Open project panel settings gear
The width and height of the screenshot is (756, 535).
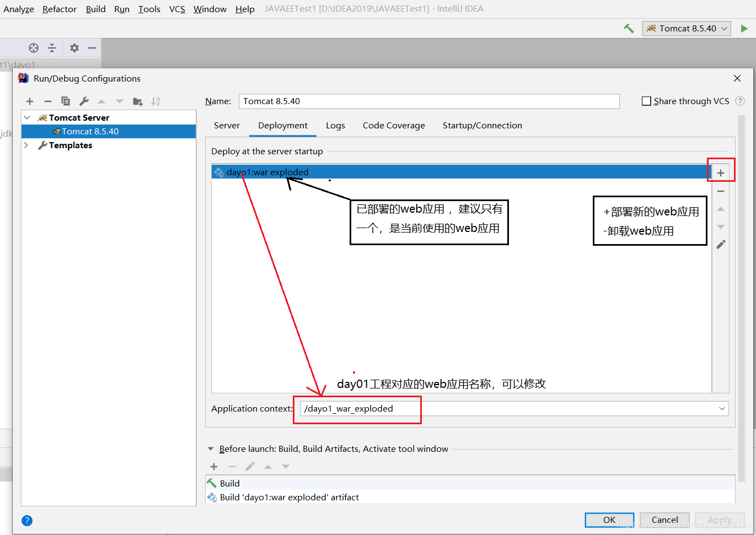click(x=74, y=48)
